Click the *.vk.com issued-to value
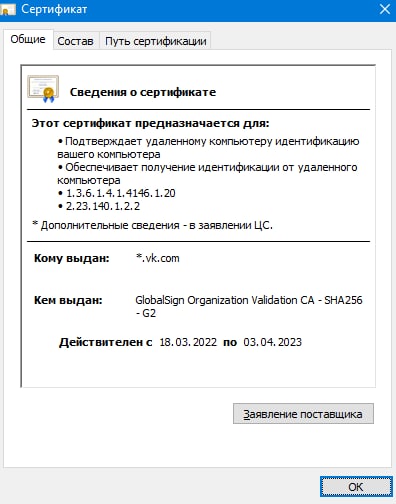This screenshot has height=504, width=396. [x=158, y=258]
